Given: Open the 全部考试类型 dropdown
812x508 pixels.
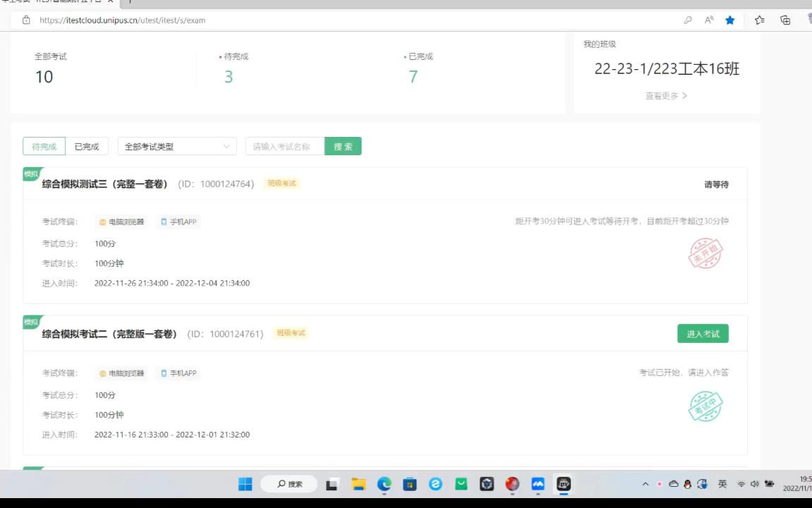Looking at the screenshot, I should tap(176, 146).
